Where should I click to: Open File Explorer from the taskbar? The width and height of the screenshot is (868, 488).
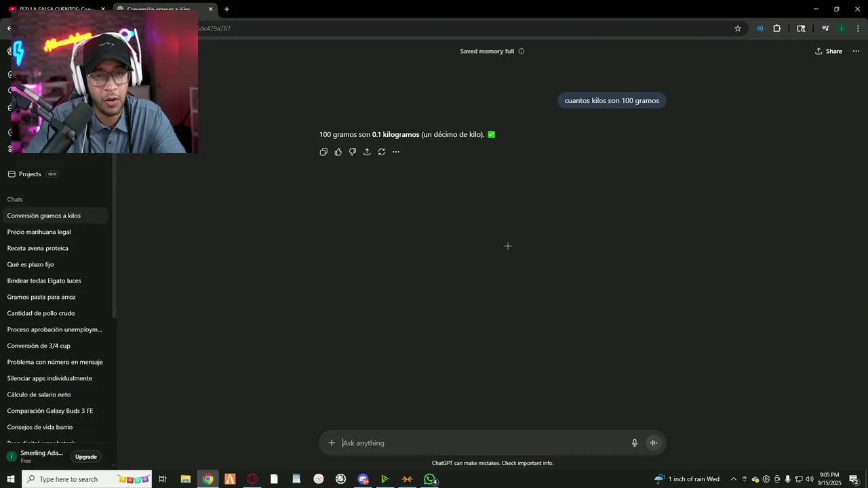tap(185, 479)
